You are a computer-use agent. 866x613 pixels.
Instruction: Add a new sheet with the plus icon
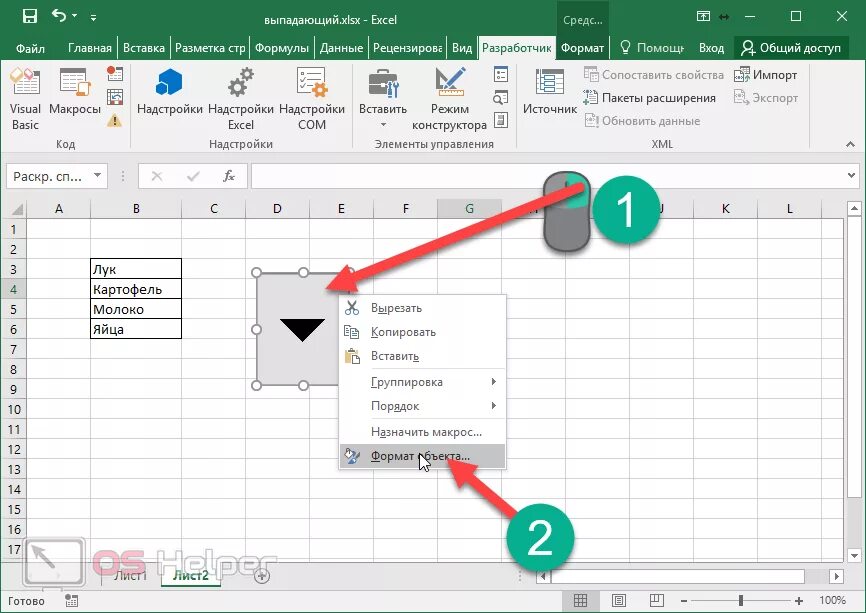(262, 576)
